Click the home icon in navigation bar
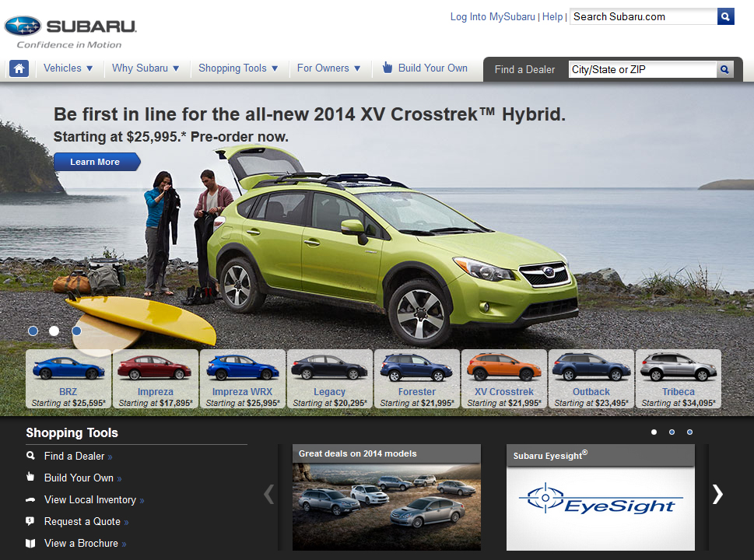Screen dimensions: 754x560 tap(19, 68)
